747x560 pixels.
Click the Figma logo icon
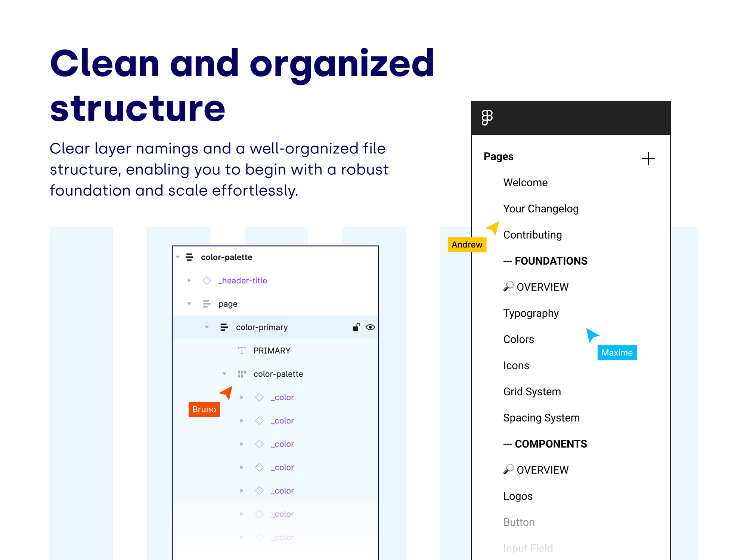coord(487,117)
